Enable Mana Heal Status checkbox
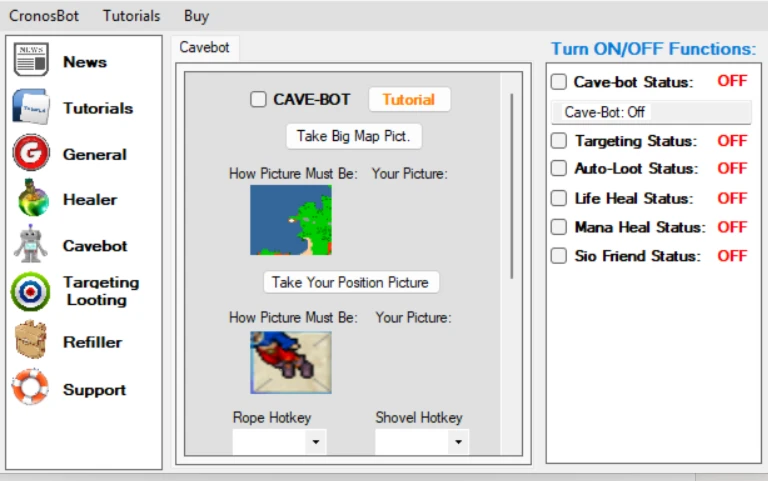 (559, 227)
